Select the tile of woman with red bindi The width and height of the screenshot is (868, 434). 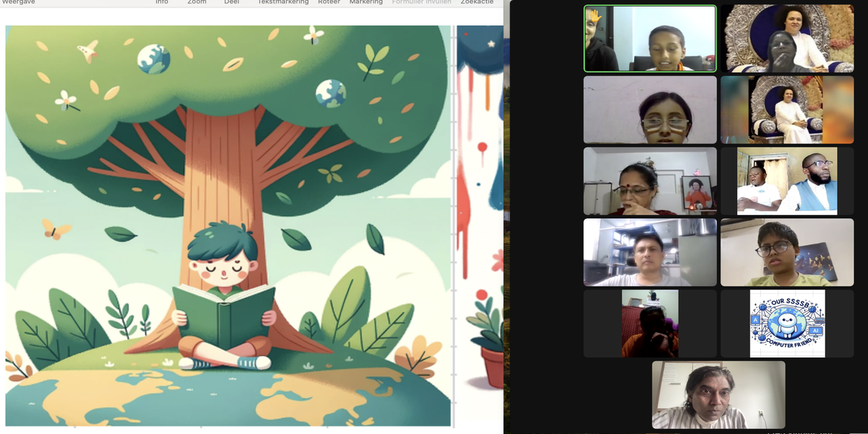(x=650, y=181)
